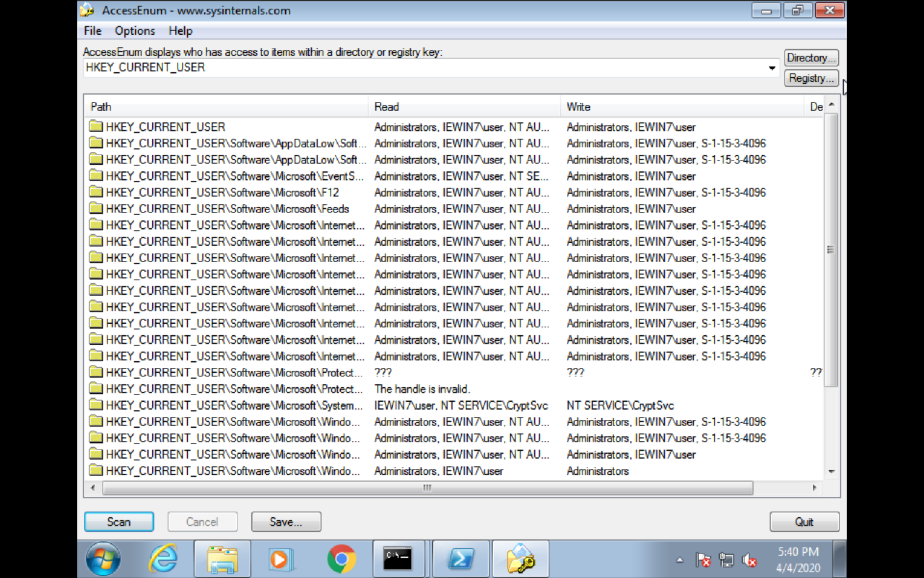Open network tray icon
Image resolution: width=924 pixels, height=578 pixels.
[x=726, y=560]
